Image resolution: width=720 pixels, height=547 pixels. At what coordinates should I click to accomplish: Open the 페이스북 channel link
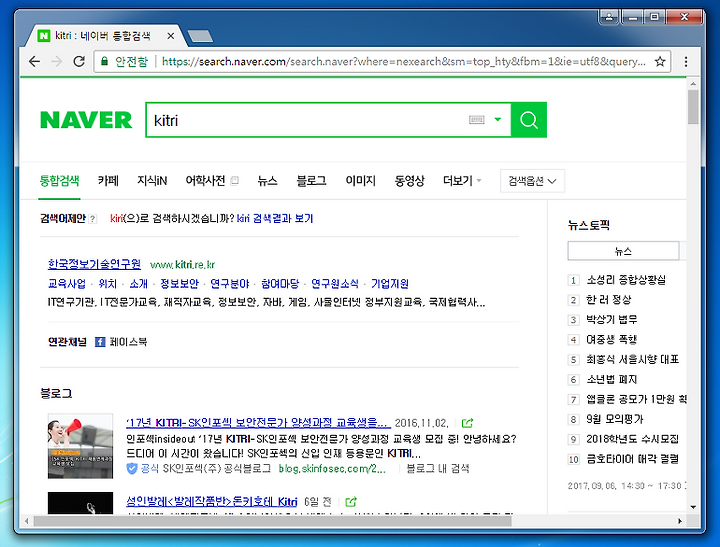pos(128,342)
